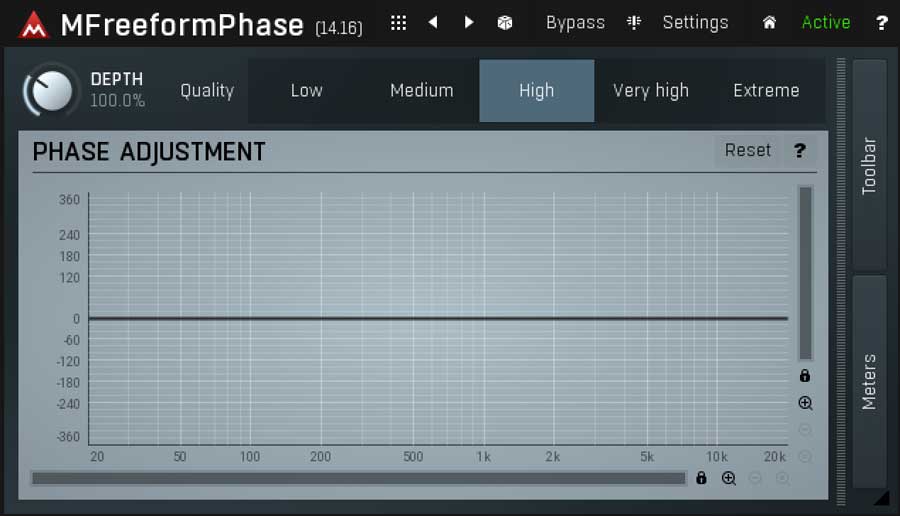Toggle Bypass in the top bar
Screen dimensions: 900x516
[x=575, y=22]
